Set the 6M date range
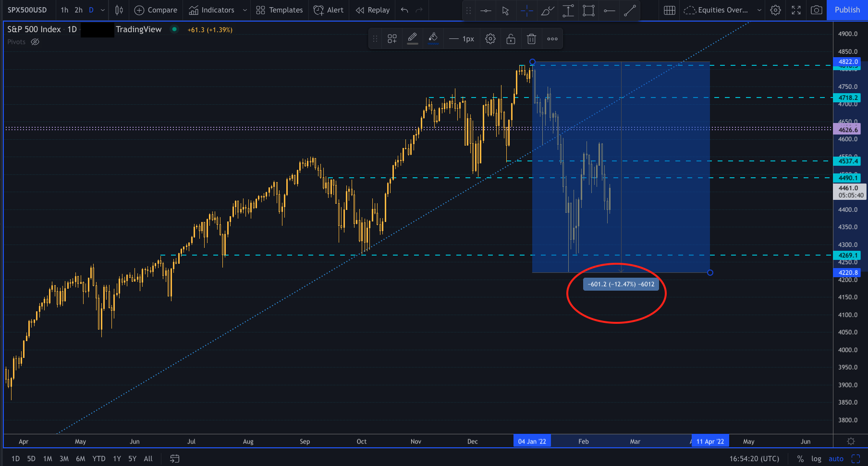Viewport: 868px width, 466px height. click(x=80, y=459)
